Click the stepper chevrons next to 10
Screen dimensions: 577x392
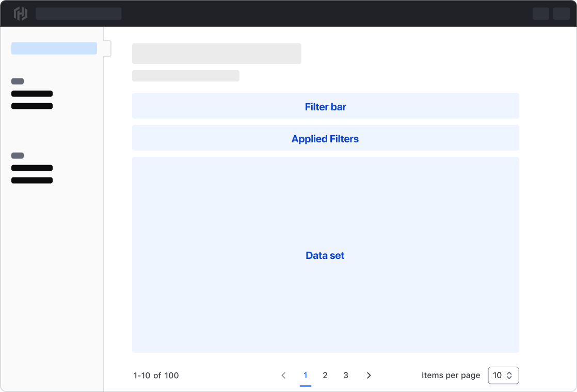tap(510, 375)
